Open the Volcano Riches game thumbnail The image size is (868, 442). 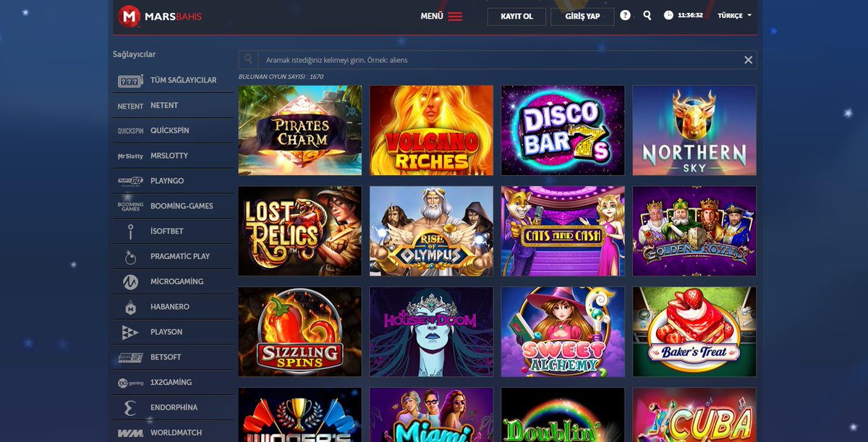pos(432,130)
